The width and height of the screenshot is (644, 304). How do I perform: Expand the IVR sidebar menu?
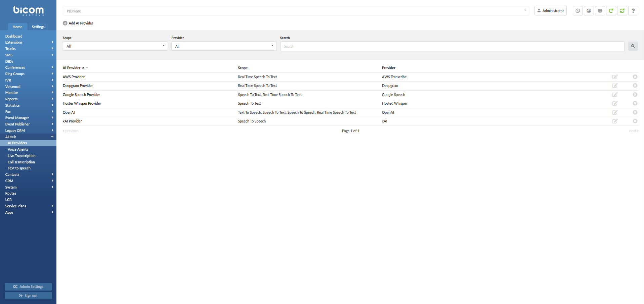[28, 80]
